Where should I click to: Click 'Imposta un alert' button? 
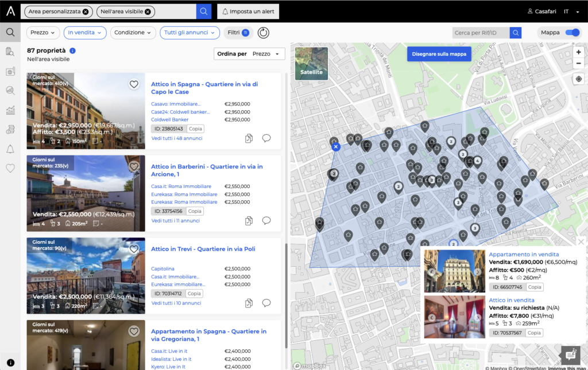[248, 11]
